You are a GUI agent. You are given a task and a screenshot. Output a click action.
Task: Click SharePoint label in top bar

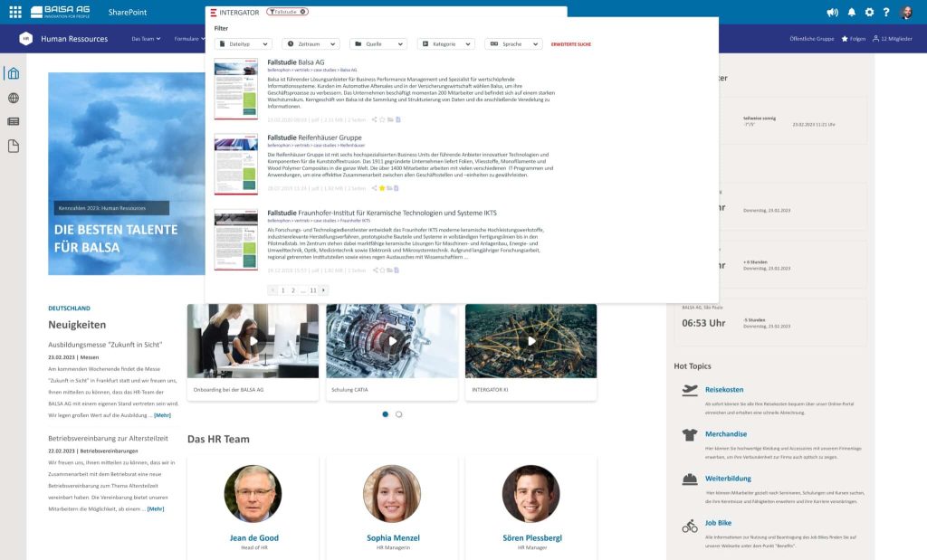(x=128, y=12)
